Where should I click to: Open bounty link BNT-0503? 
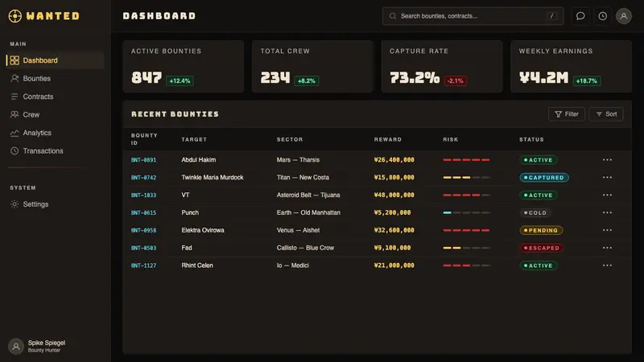point(143,249)
